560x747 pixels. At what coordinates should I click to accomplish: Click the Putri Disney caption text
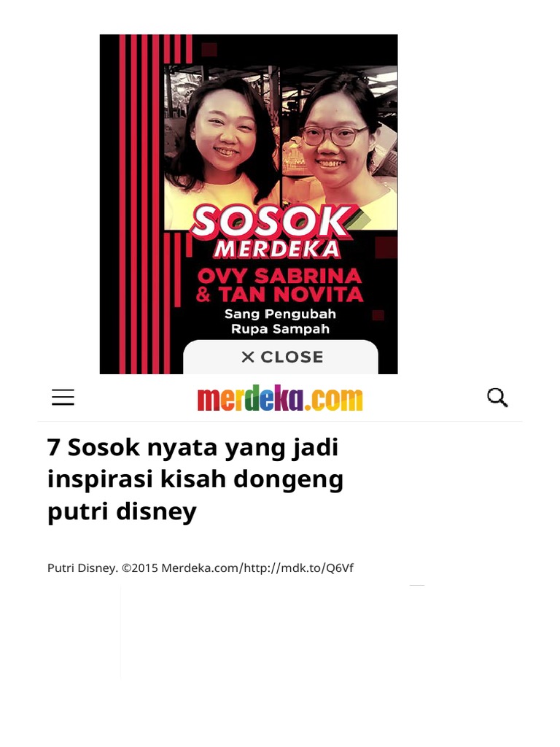82,568
